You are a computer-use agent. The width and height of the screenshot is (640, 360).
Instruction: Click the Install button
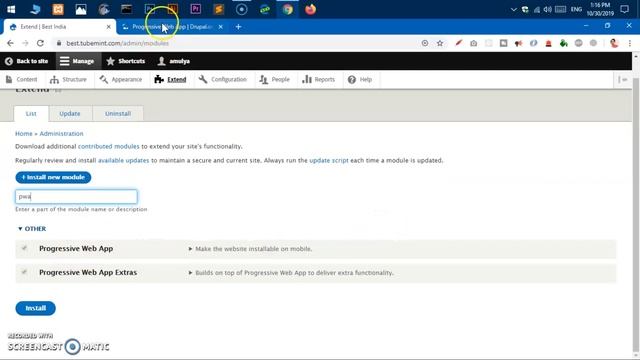point(36,308)
